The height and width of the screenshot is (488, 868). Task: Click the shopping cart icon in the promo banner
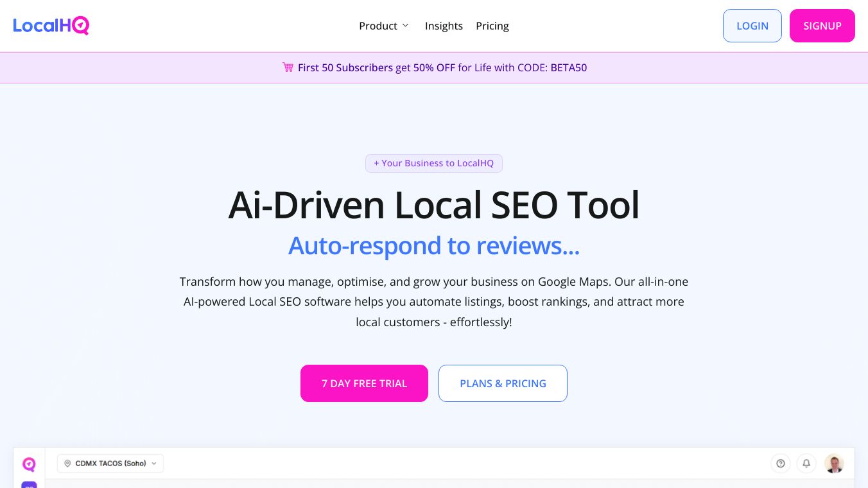288,67
